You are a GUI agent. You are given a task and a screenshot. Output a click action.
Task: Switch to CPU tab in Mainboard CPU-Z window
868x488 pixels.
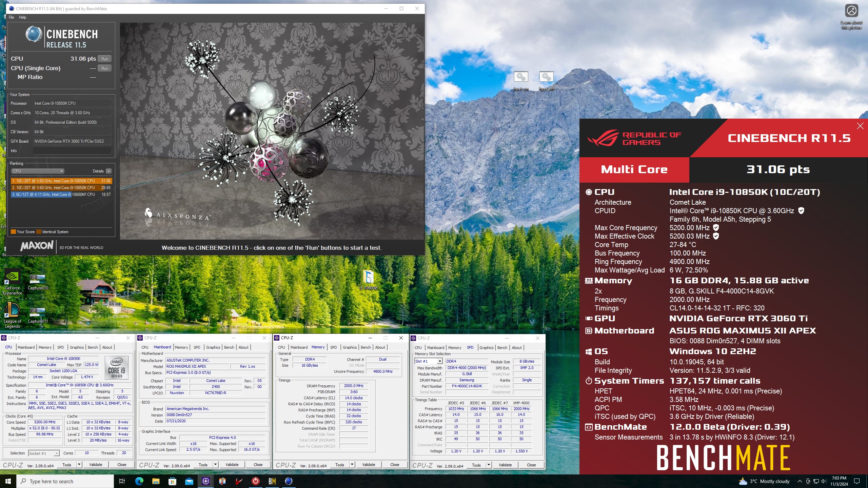(x=145, y=347)
